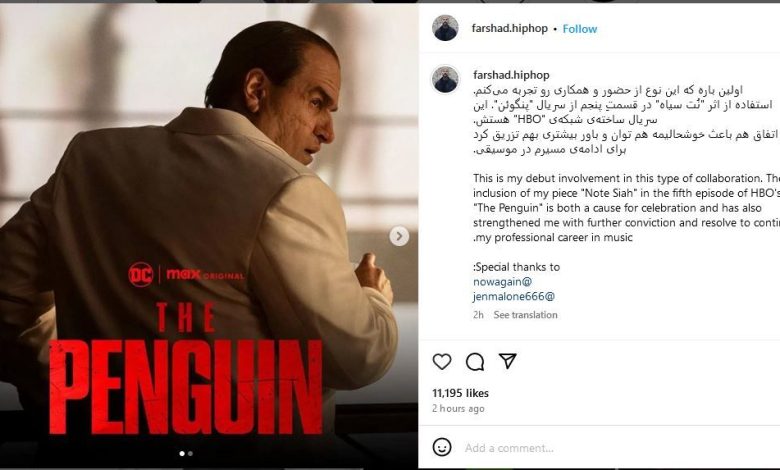The height and width of the screenshot is (470, 780).
Task: Like the post with the heart icon
Action: click(442, 361)
